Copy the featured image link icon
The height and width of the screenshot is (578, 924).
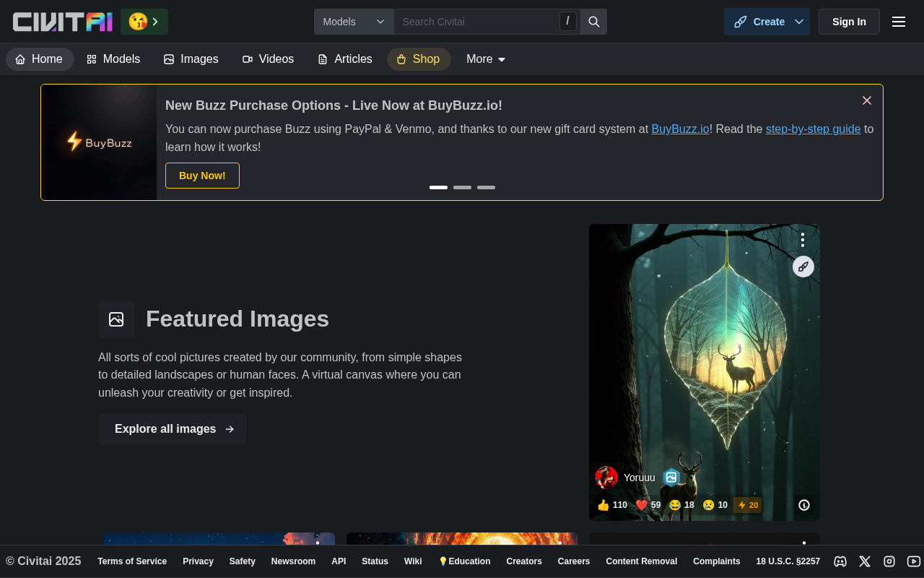click(x=803, y=267)
